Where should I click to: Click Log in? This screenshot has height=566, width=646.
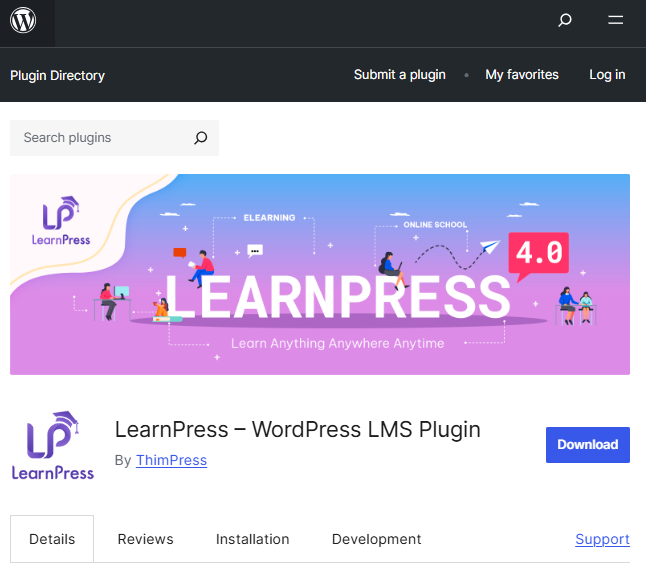607,75
